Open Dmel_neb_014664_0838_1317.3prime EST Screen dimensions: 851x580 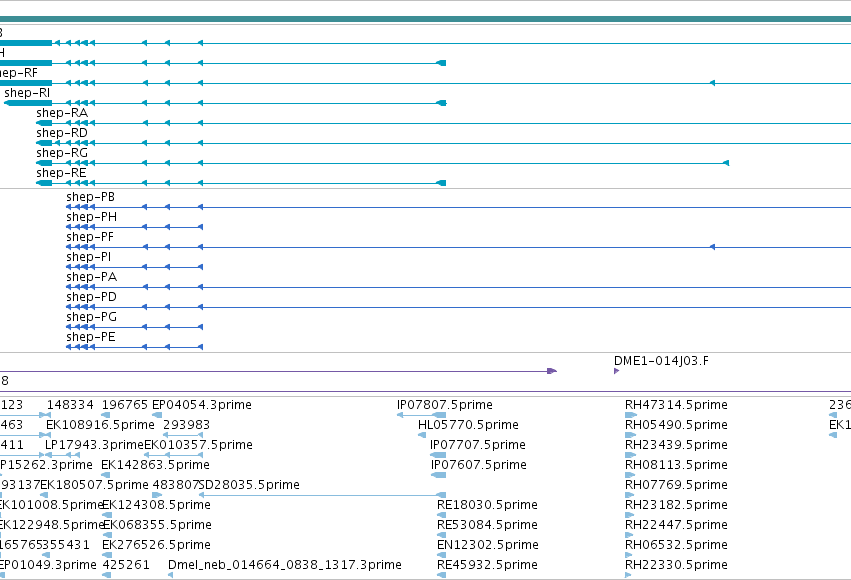point(285,565)
